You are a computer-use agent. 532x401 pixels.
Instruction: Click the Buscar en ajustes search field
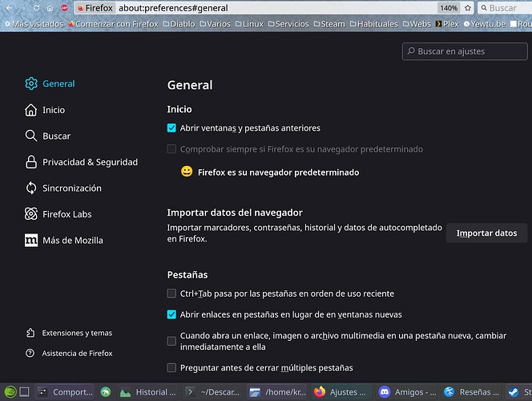pyautogui.click(x=465, y=51)
